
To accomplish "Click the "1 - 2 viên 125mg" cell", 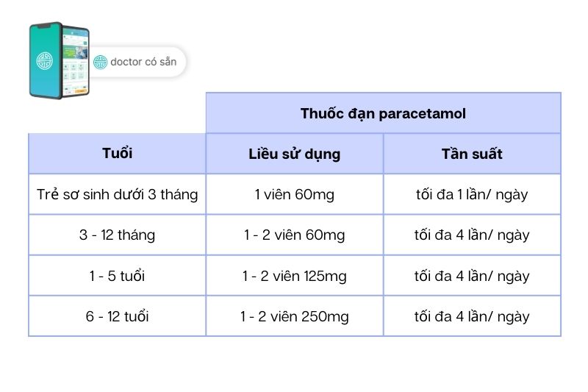I will pos(294,276).
